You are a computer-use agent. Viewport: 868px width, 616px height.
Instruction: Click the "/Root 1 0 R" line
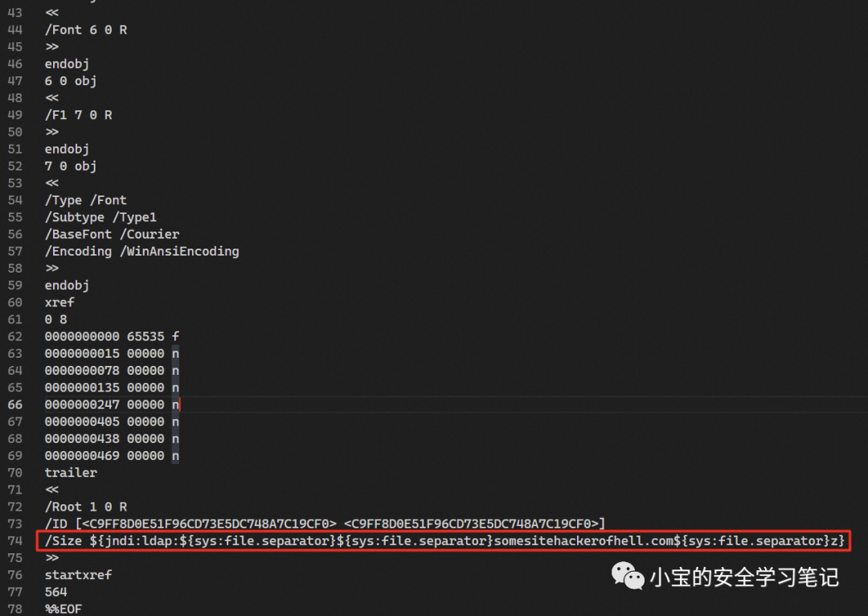pos(86,507)
